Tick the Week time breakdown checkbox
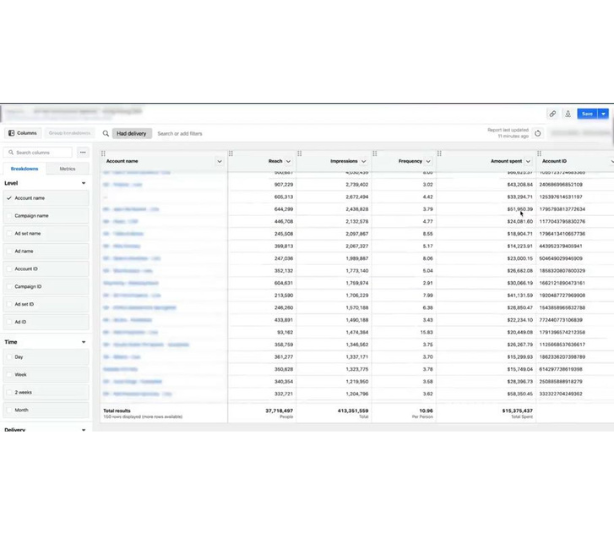Screen dimensions: 614x534 (x=10, y=375)
